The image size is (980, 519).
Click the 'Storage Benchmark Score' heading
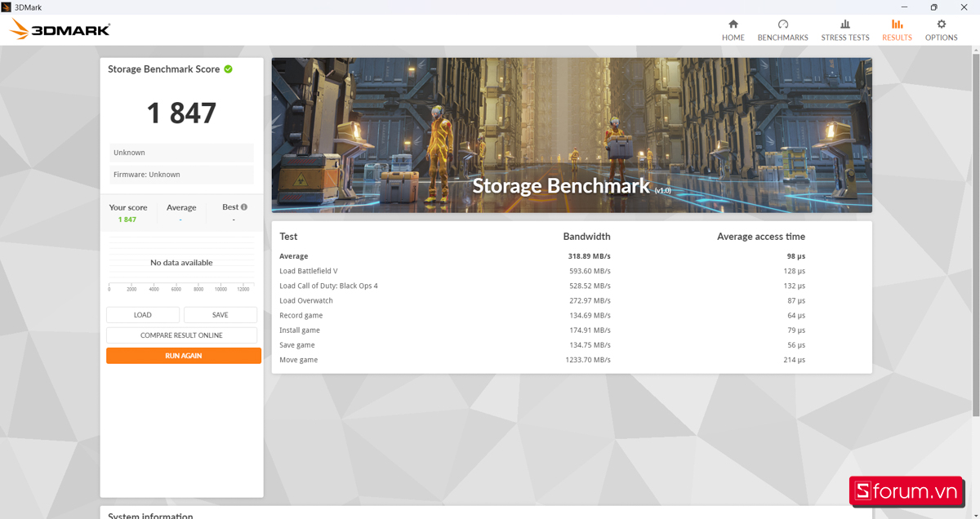(164, 69)
